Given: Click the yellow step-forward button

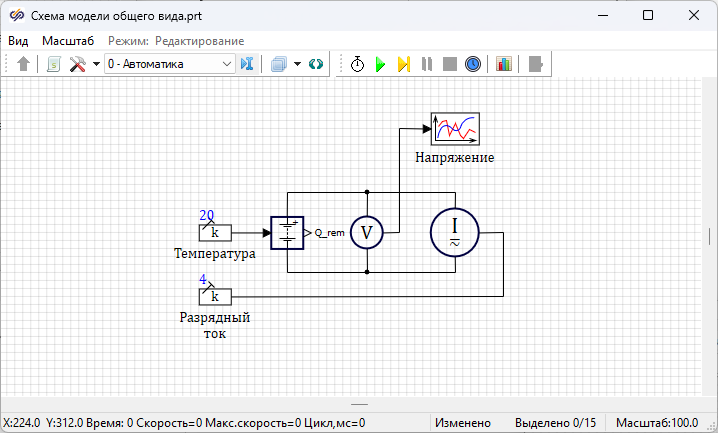Looking at the screenshot, I should click(403, 64).
